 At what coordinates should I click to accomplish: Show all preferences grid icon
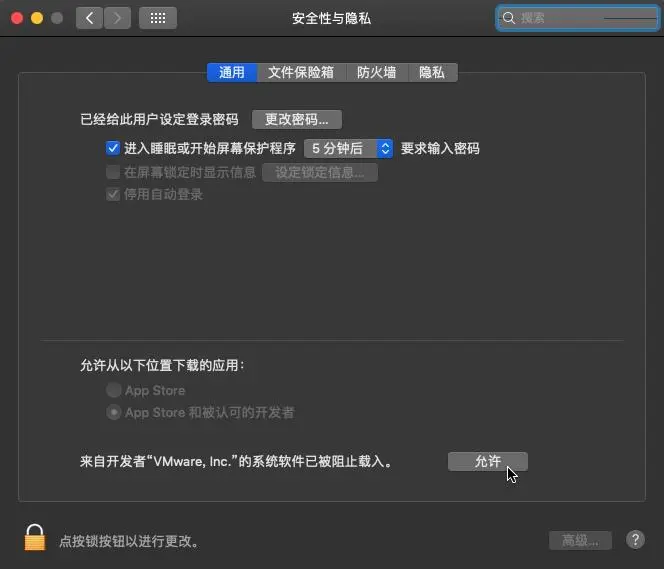[158, 18]
